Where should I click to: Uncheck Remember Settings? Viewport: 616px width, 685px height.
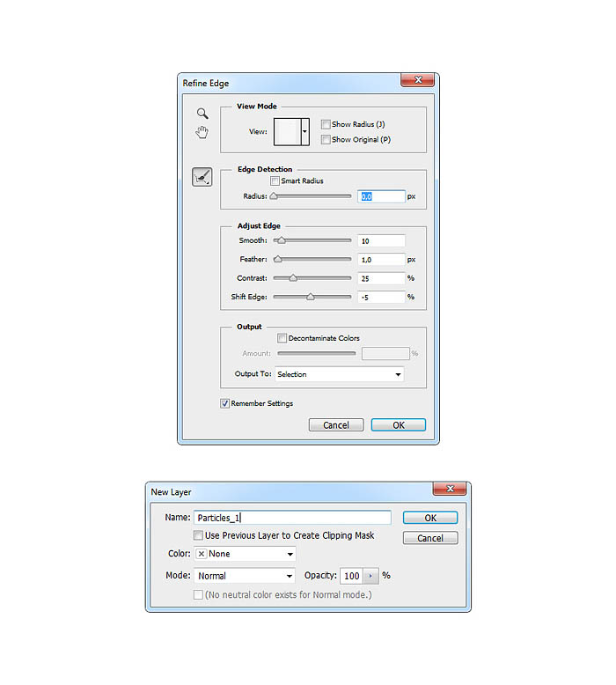click(224, 403)
